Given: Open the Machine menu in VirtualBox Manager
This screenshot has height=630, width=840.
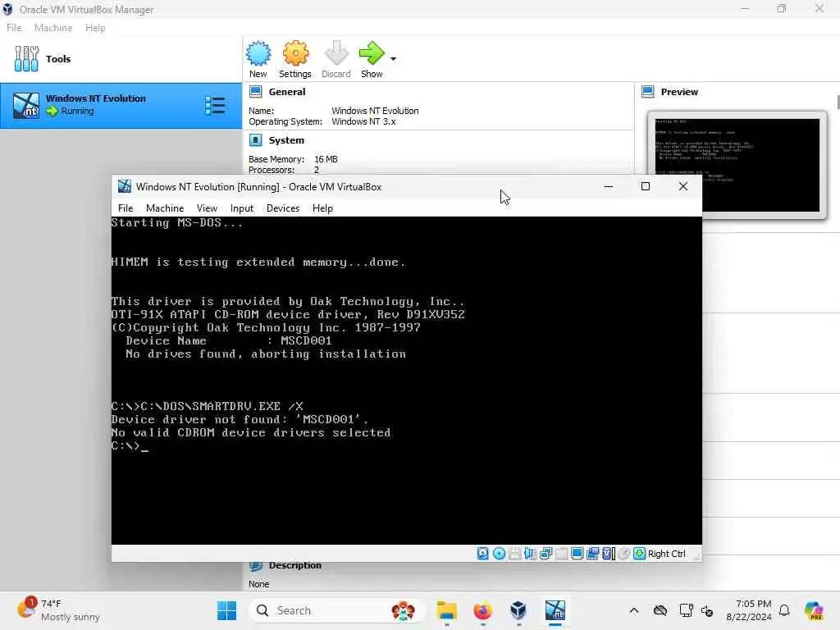Looking at the screenshot, I should pos(53,28).
